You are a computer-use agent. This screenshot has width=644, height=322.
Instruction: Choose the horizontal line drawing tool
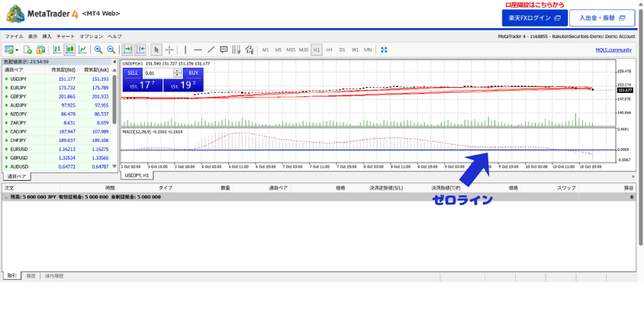pos(198,50)
